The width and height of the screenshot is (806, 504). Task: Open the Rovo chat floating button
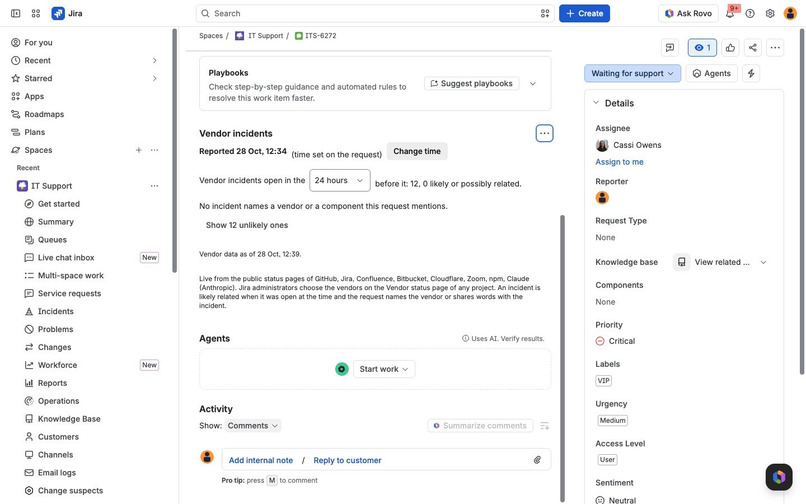click(x=778, y=477)
